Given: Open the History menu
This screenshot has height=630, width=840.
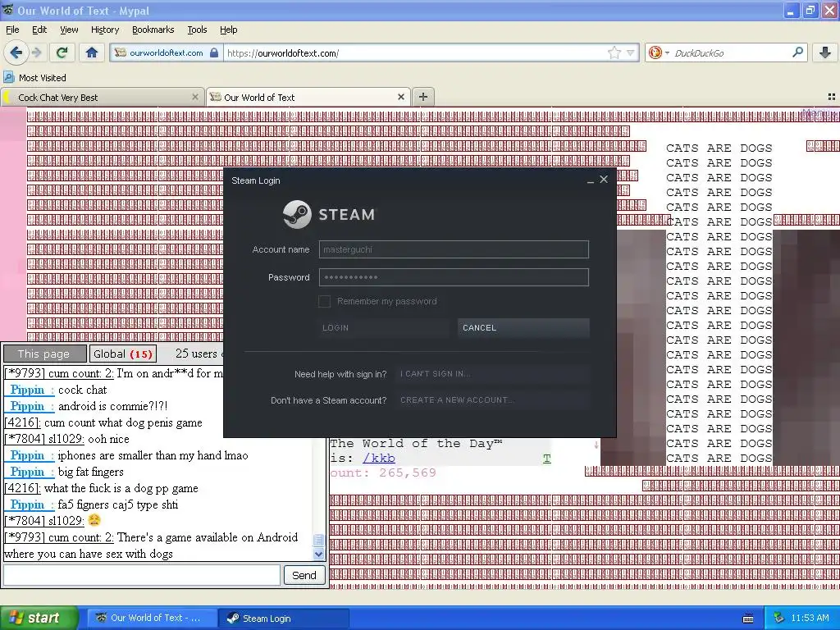Looking at the screenshot, I should [x=104, y=30].
